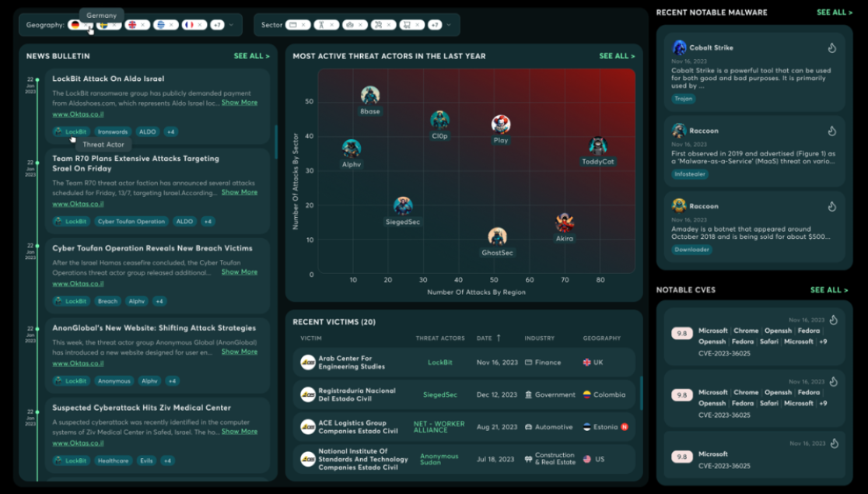Click the Healthcare tag
The height and width of the screenshot is (494, 868).
click(113, 461)
